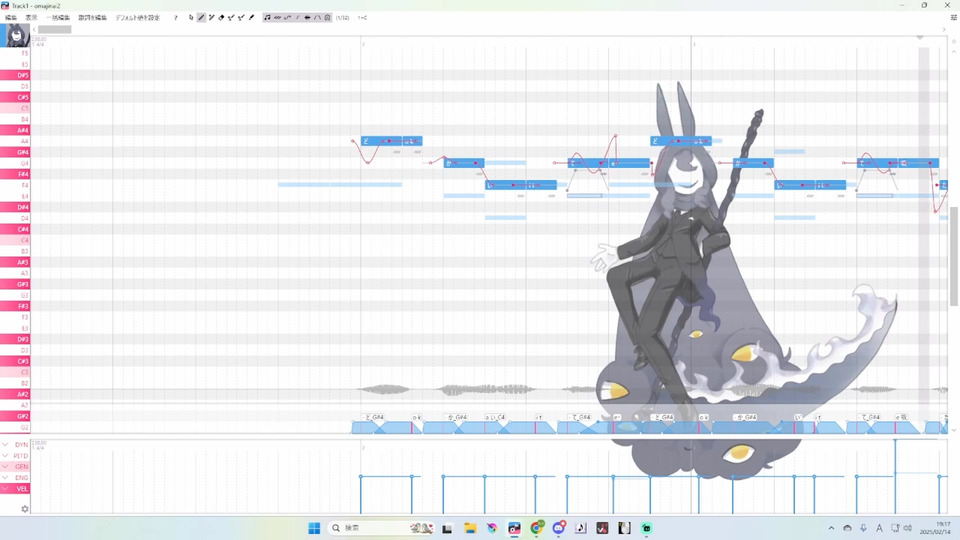Click the D#3 piano key
This screenshot has height=540, width=960.
15,339
